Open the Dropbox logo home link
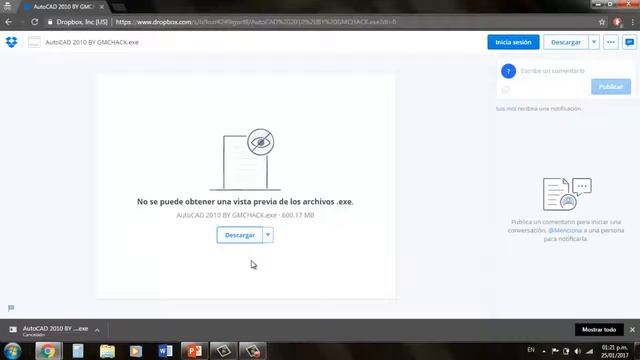Viewport: 640px width, 360px height. coord(11,42)
